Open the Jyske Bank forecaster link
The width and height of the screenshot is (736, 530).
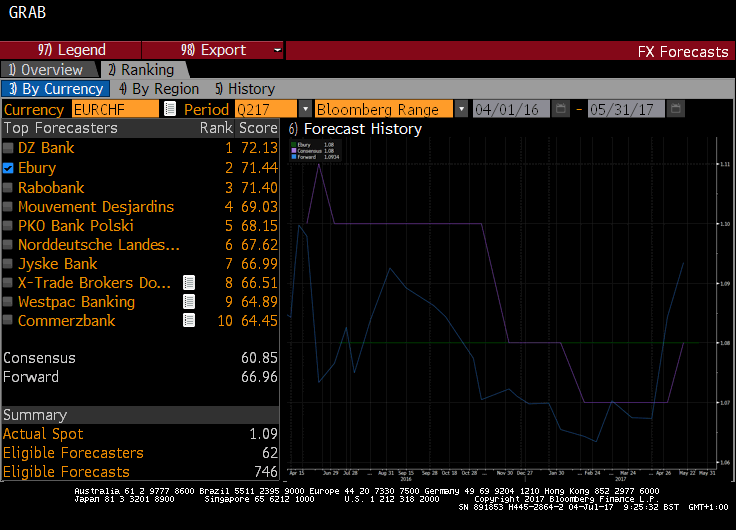(58, 263)
